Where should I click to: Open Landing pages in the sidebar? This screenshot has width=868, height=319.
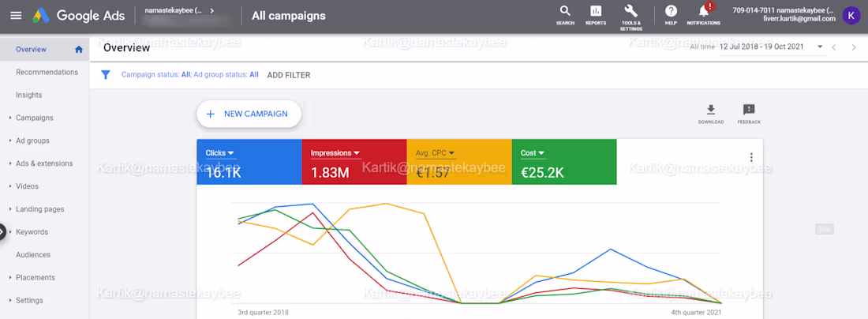(x=40, y=209)
